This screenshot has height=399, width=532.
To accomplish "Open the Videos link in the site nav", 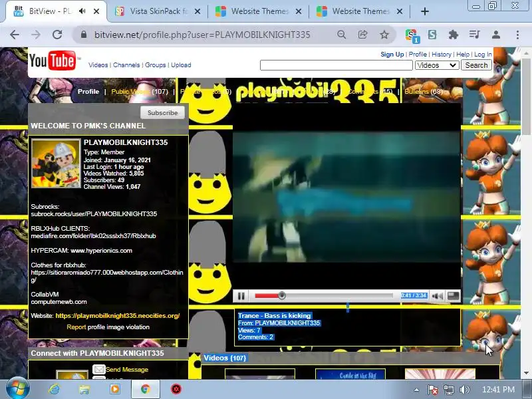I will point(98,65).
